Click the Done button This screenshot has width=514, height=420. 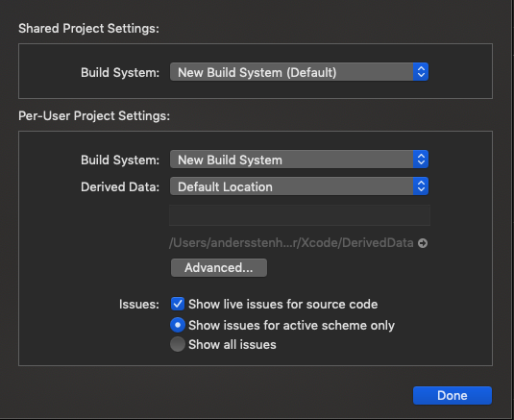point(453,395)
